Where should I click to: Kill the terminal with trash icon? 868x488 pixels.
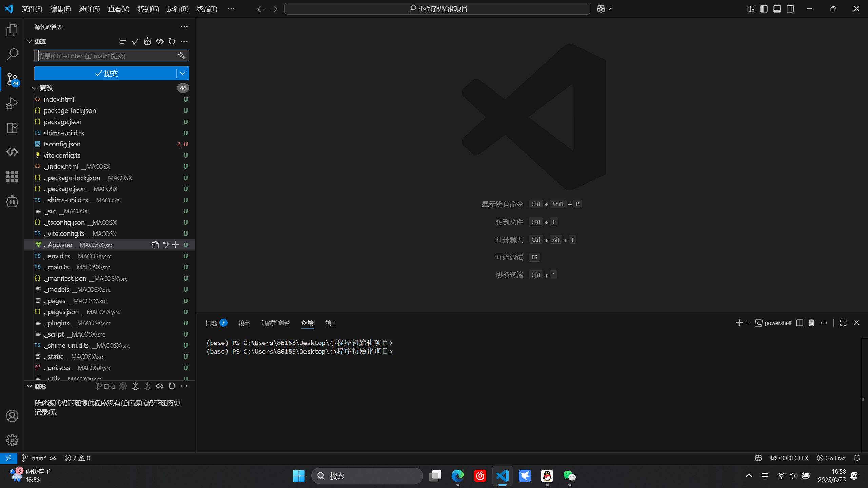pos(811,323)
